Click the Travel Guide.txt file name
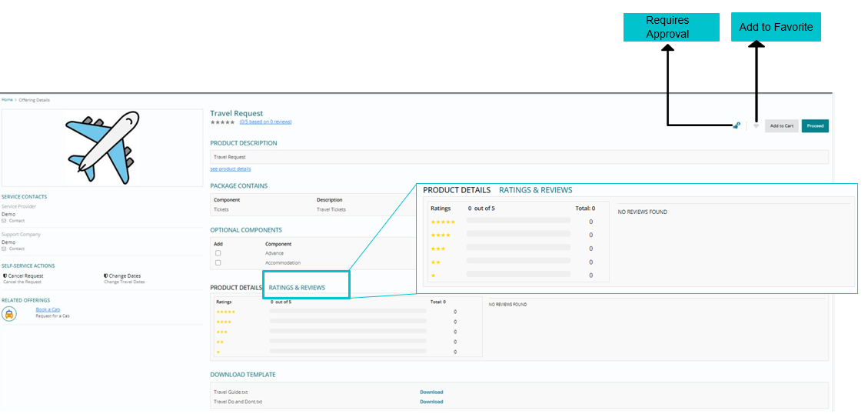The image size is (868, 414). pos(231,392)
